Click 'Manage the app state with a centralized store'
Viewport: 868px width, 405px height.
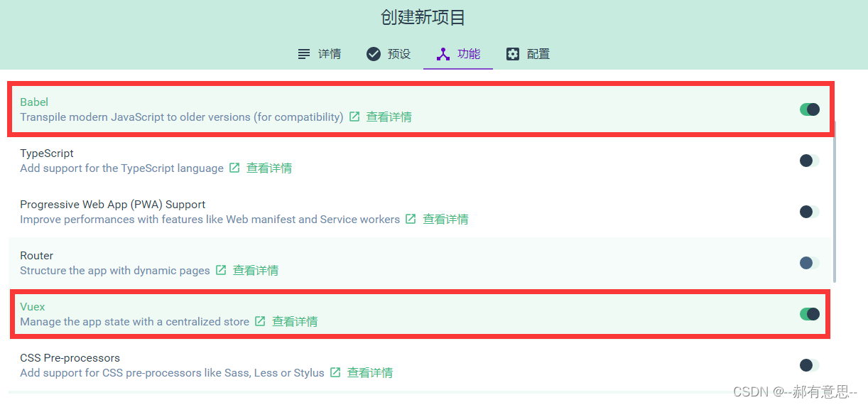click(135, 322)
